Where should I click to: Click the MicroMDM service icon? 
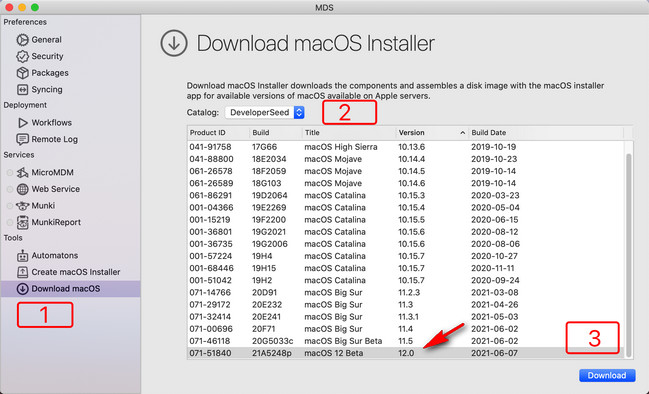point(22,173)
